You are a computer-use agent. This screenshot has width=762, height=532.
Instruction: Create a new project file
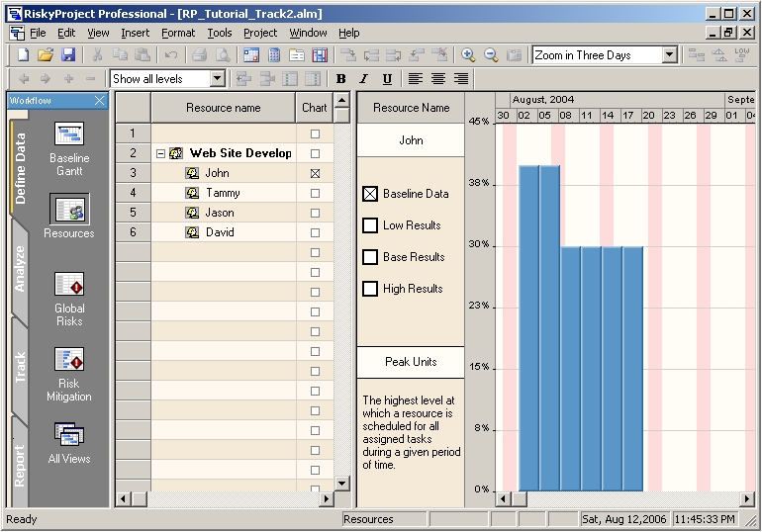[x=23, y=54]
